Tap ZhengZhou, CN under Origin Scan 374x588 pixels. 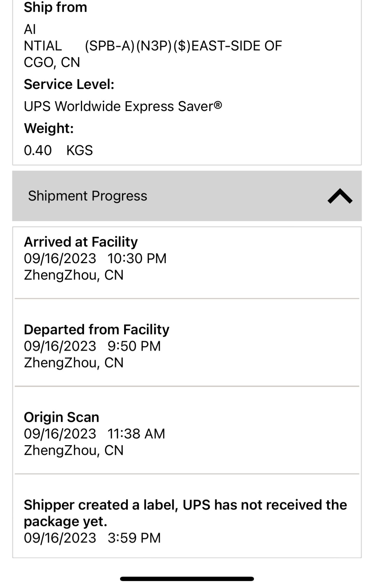74,450
